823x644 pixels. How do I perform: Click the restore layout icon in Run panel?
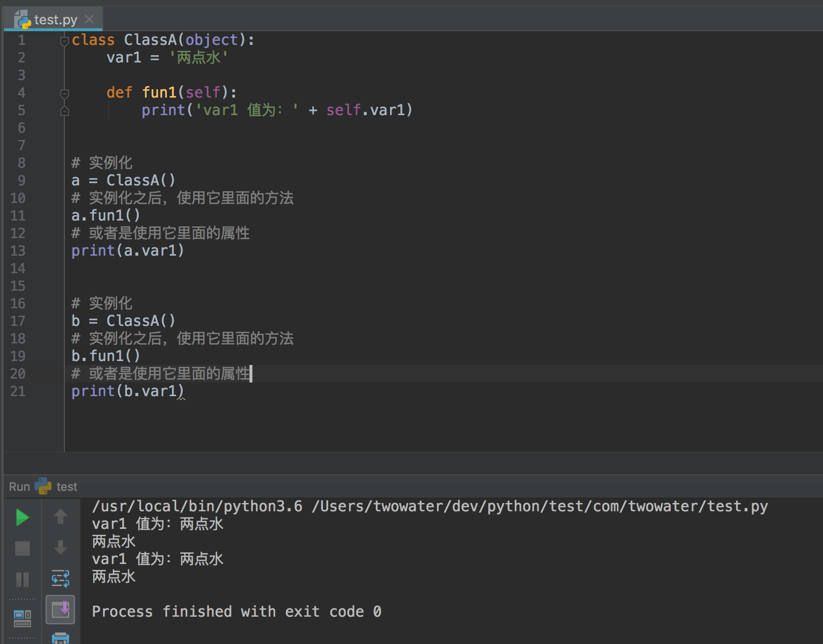(22, 618)
